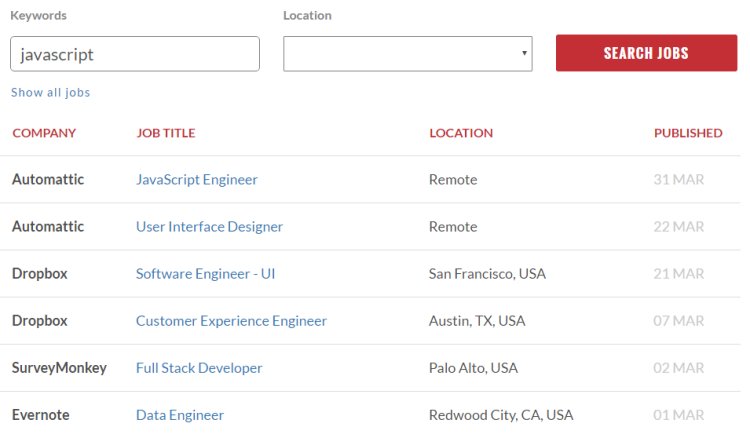Open the Customer Experience Engineer job listing
750x438 pixels.
(x=232, y=320)
